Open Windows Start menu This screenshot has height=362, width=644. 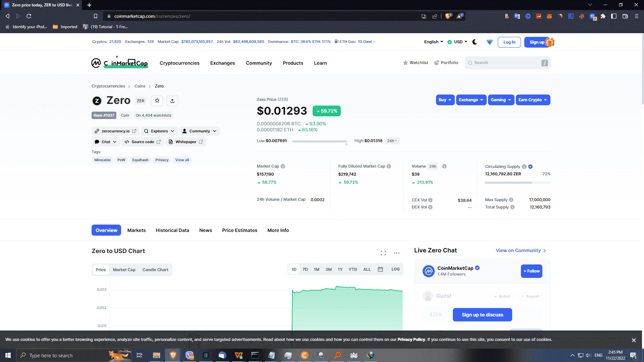[8, 355]
